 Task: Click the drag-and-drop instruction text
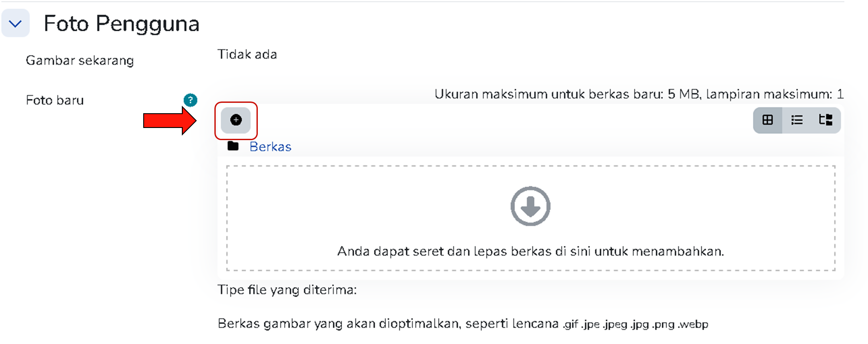530,251
